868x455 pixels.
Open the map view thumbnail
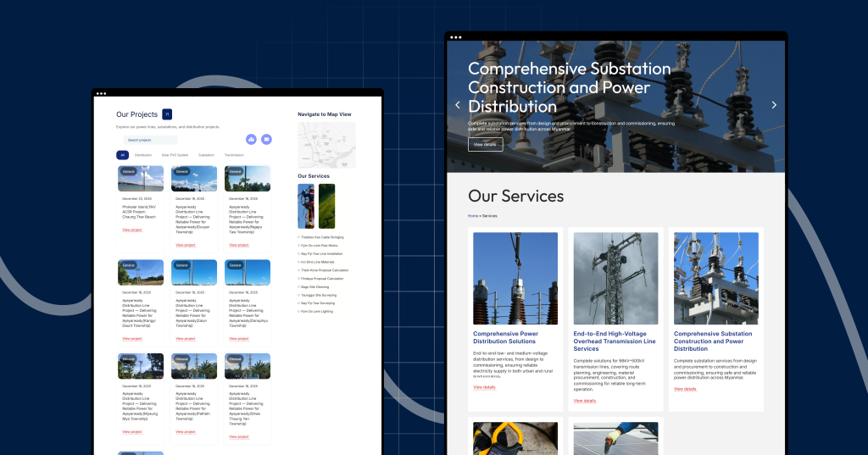click(x=326, y=145)
